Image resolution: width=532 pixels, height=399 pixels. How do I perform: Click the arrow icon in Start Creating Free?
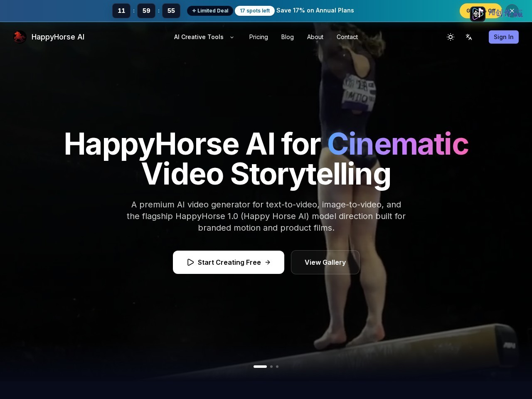click(x=268, y=262)
